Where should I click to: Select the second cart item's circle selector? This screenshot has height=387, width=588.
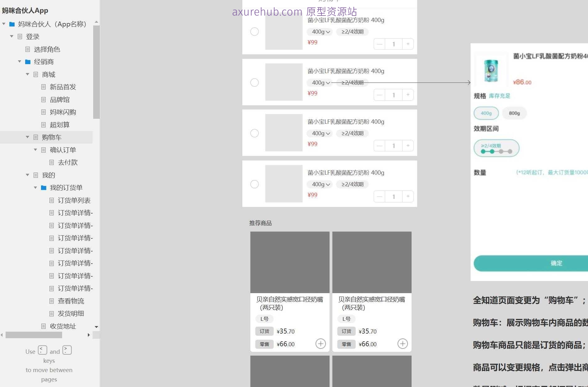coord(255,82)
